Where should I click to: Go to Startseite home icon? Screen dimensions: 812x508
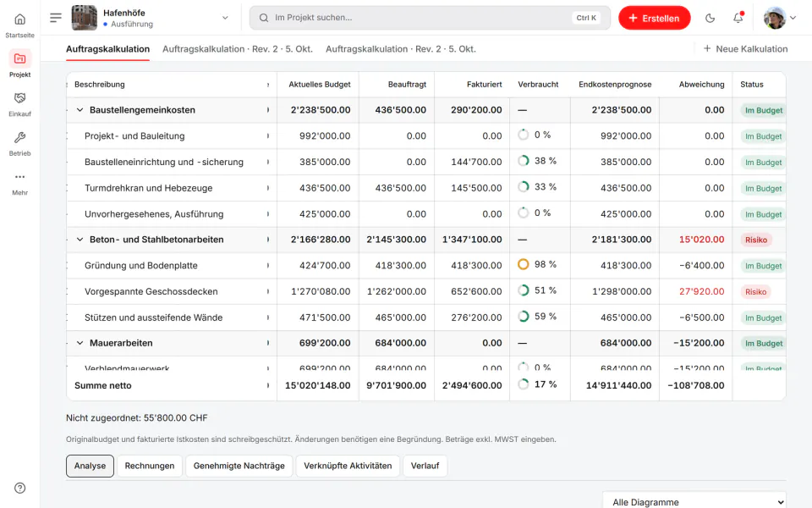click(x=19, y=19)
